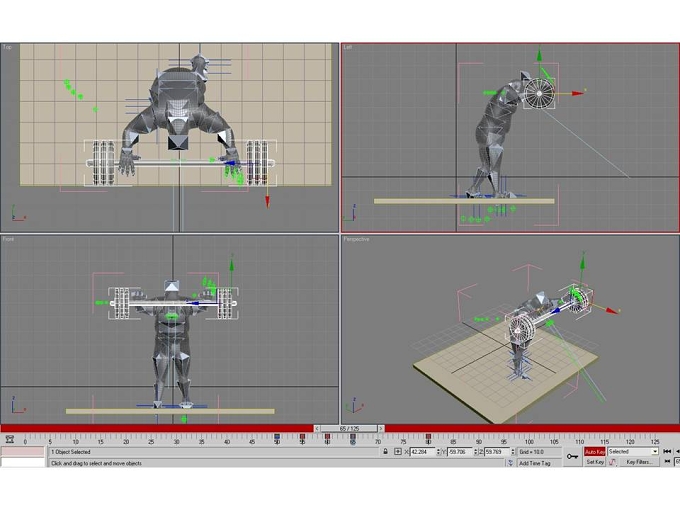
Task: Enable Set Key mode
Action: point(595,462)
